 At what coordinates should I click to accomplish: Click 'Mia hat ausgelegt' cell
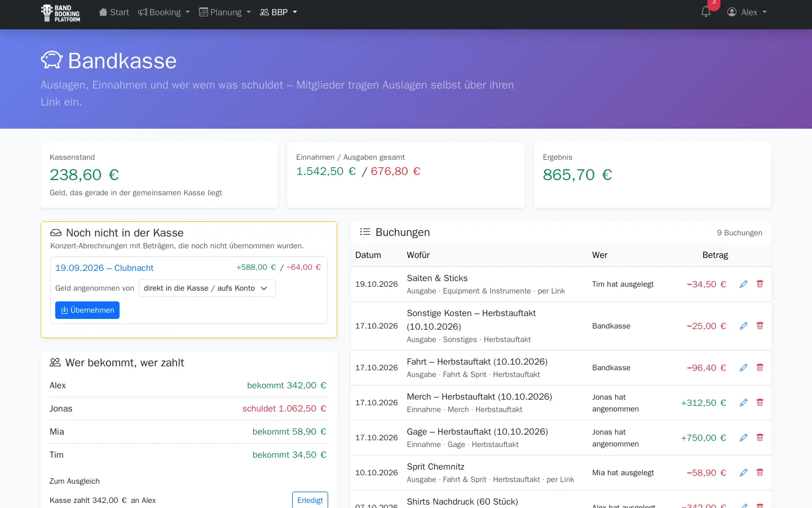point(623,472)
